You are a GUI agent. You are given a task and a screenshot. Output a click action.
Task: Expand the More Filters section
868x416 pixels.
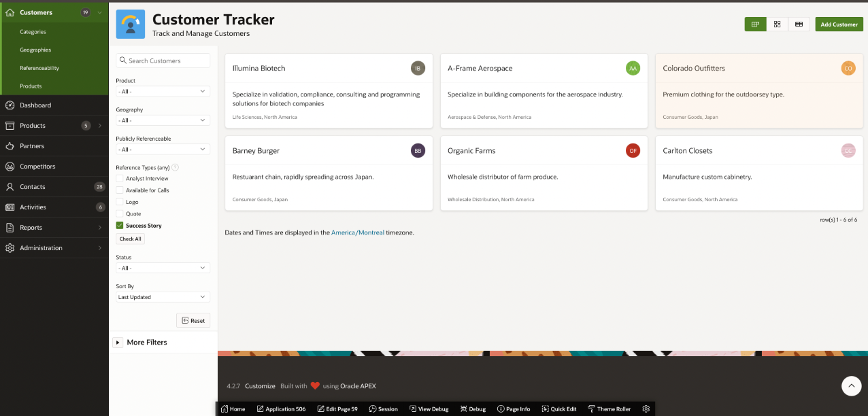click(x=118, y=343)
